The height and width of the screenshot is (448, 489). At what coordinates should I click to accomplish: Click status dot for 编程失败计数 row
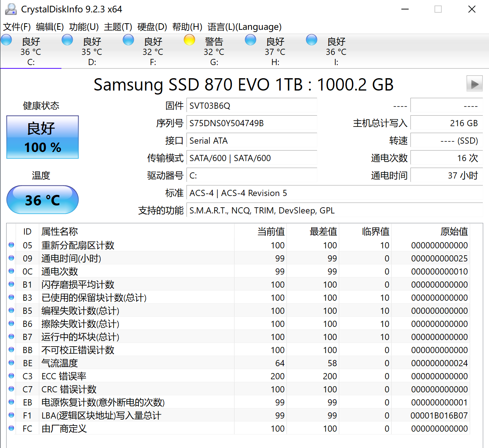[x=11, y=311]
